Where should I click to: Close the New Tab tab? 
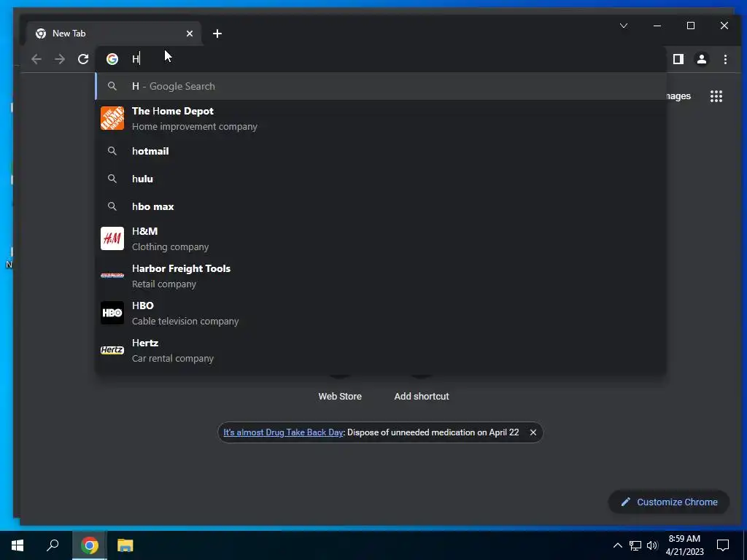(x=190, y=34)
